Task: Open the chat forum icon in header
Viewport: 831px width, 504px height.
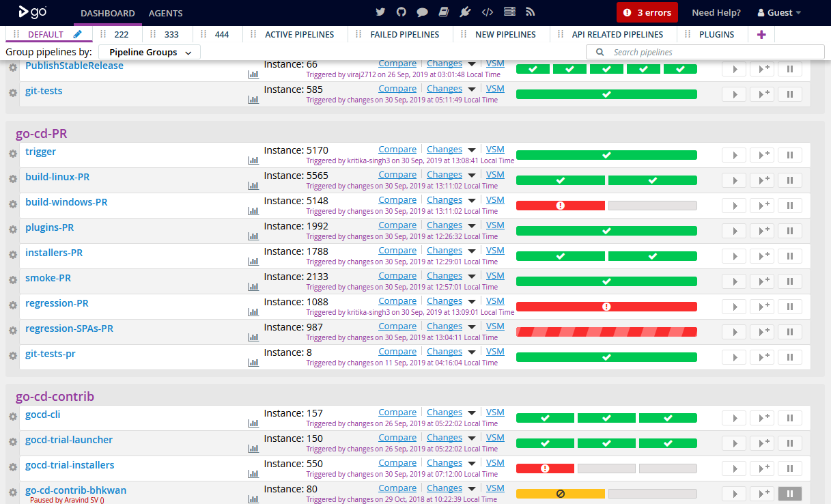Action: [423, 12]
